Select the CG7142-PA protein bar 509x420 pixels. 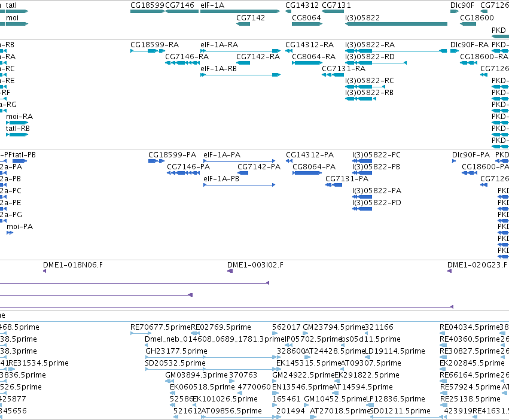(243, 173)
